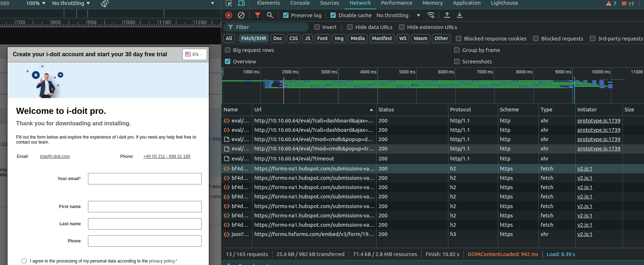The height and width of the screenshot is (265, 644).
Task: Check Hide extension URLs
Action: [402, 27]
